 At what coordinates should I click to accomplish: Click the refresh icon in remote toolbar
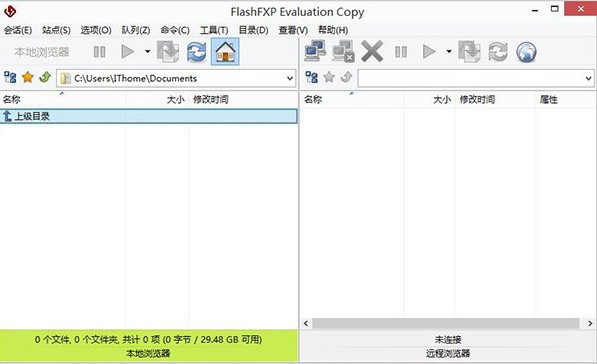(x=498, y=51)
